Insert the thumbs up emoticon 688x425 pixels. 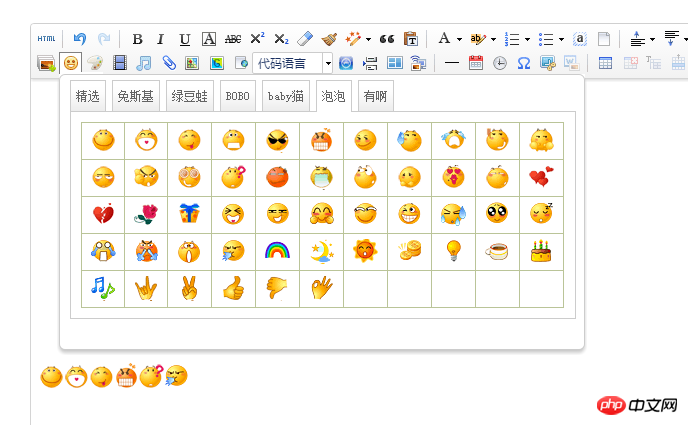pyautogui.click(x=233, y=289)
